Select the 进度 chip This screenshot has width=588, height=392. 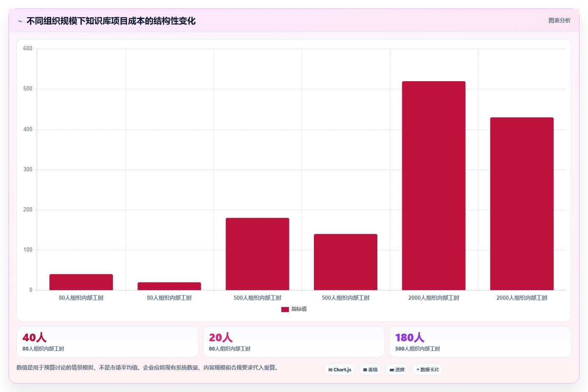(397, 370)
